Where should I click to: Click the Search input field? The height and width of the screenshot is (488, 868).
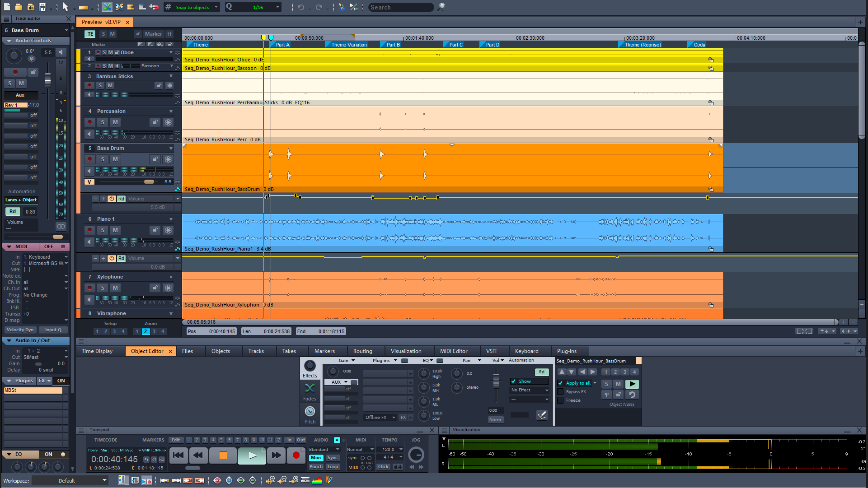click(x=401, y=7)
